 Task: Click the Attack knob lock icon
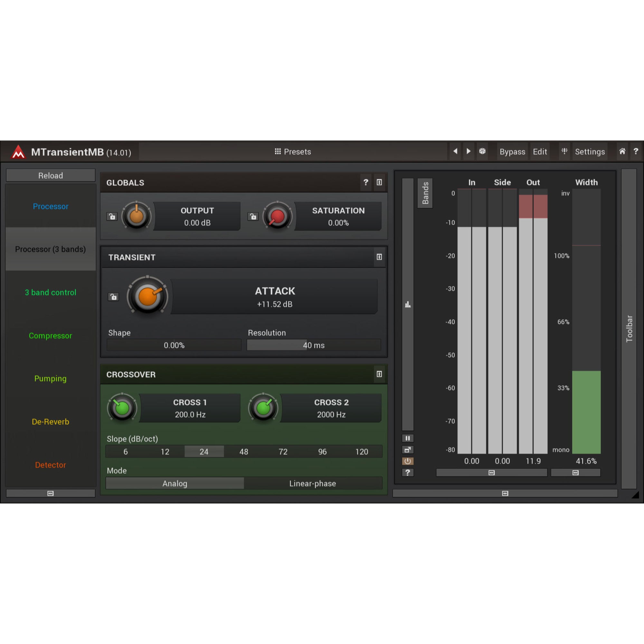113,297
